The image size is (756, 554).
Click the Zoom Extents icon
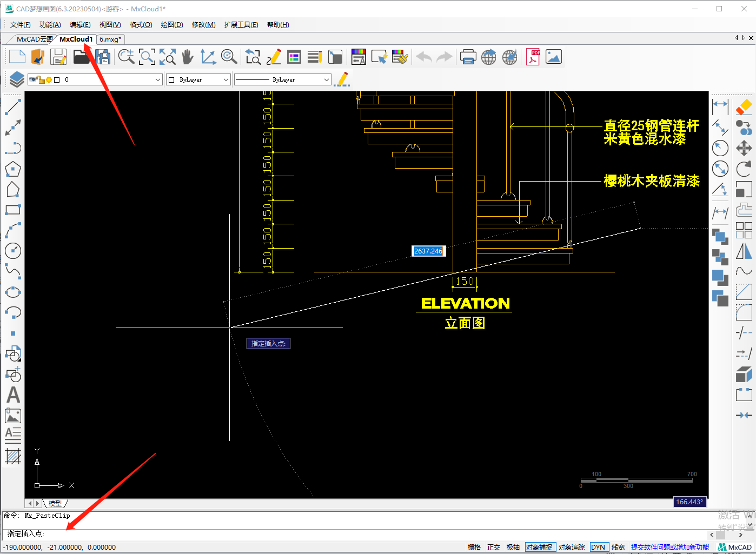pyautogui.click(x=168, y=57)
